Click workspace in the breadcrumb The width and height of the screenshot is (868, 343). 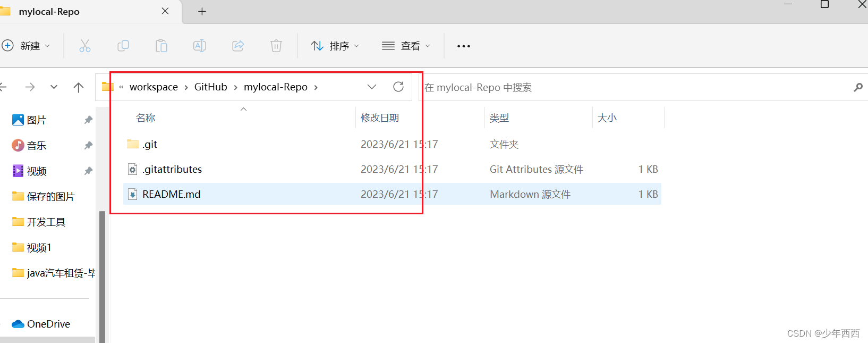pyautogui.click(x=154, y=87)
